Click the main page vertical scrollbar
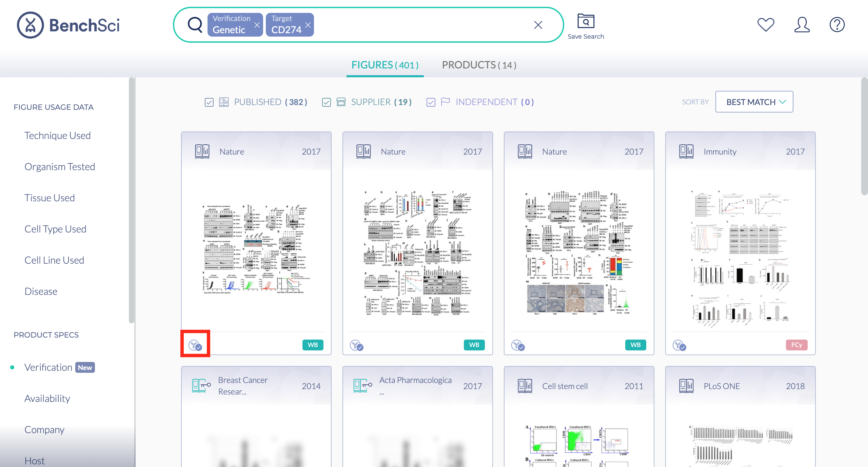The width and height of the screenshot is (868, 467). point(864,136)
